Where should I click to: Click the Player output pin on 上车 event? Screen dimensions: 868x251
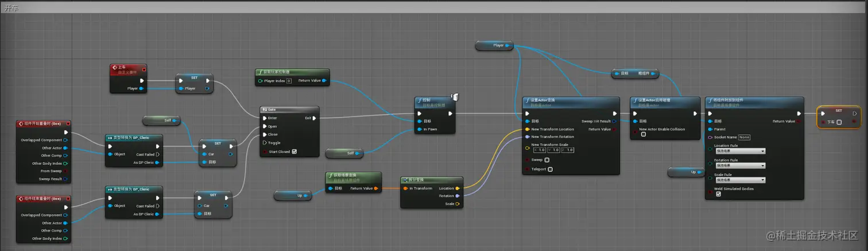click(x=141, y=88)
